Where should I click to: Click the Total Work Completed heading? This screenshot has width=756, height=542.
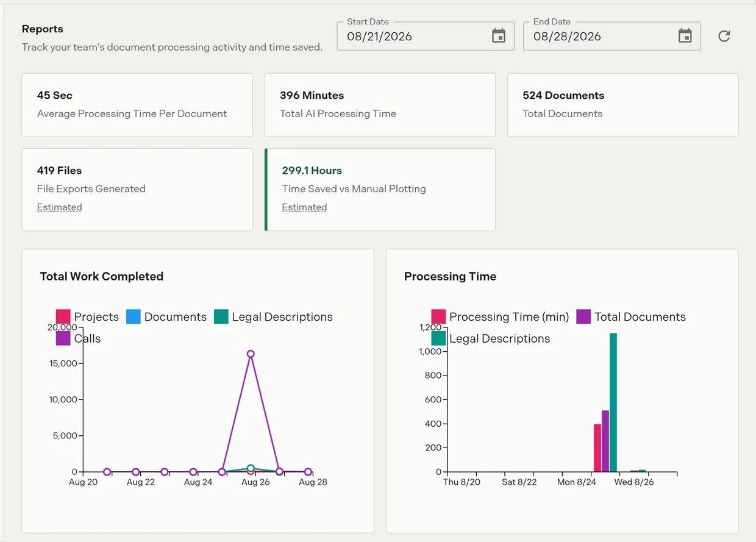(102, 276)
